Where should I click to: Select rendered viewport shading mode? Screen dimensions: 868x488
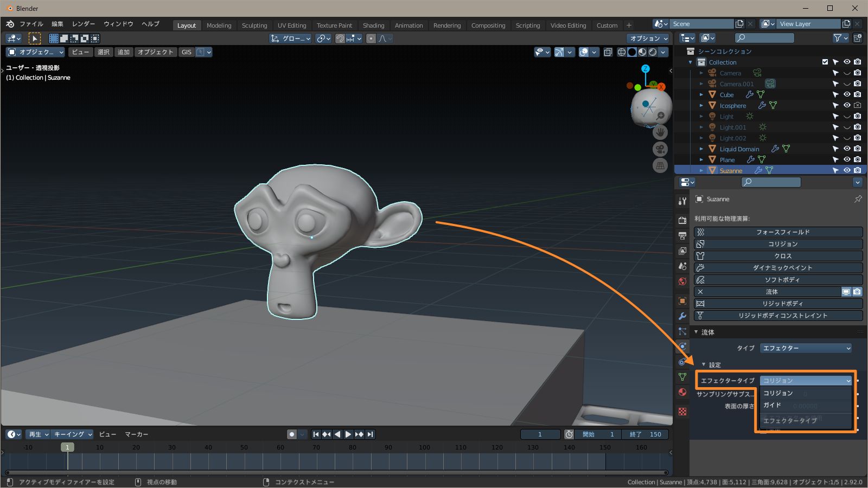(x=653, y=52)
